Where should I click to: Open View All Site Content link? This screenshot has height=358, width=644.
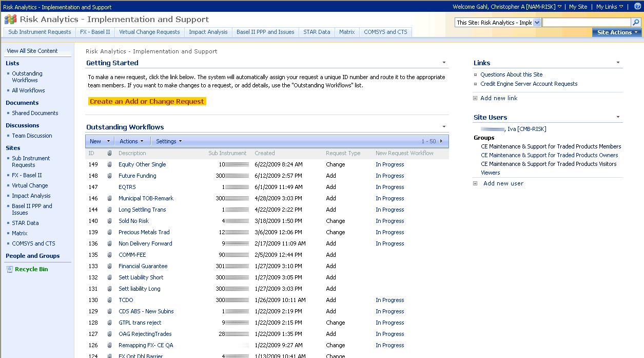click(x=32, y=51)
